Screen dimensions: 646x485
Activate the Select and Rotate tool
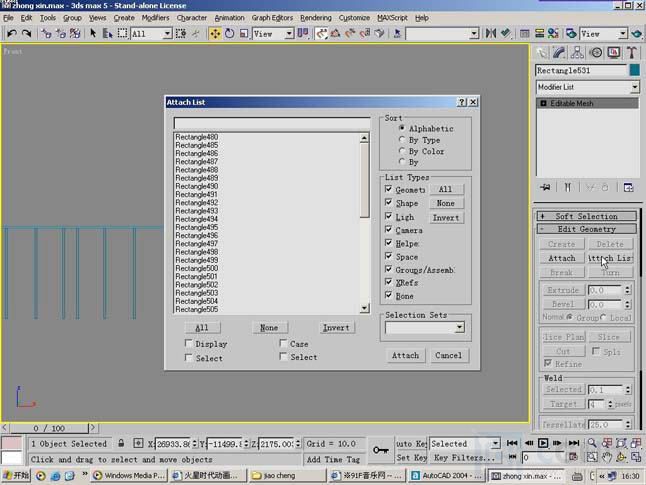pyautogui.click(x=229, y=33)
